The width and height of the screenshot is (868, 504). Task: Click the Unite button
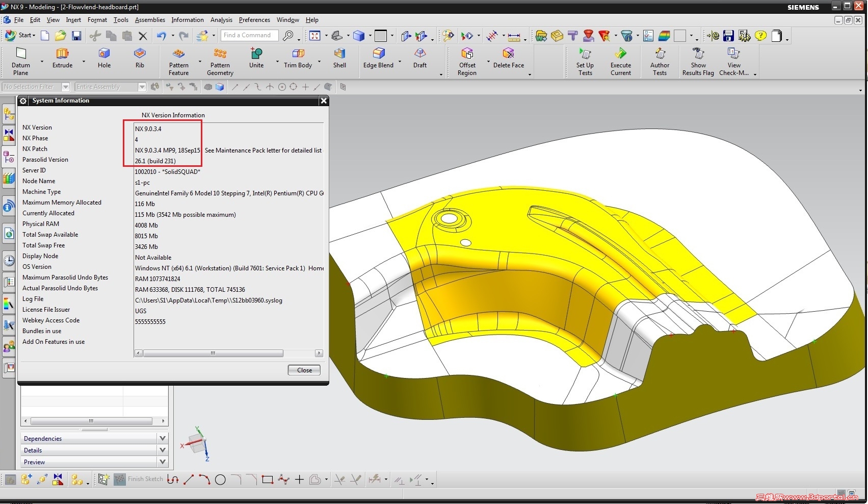pyautogui.click(x=256, y=58)
